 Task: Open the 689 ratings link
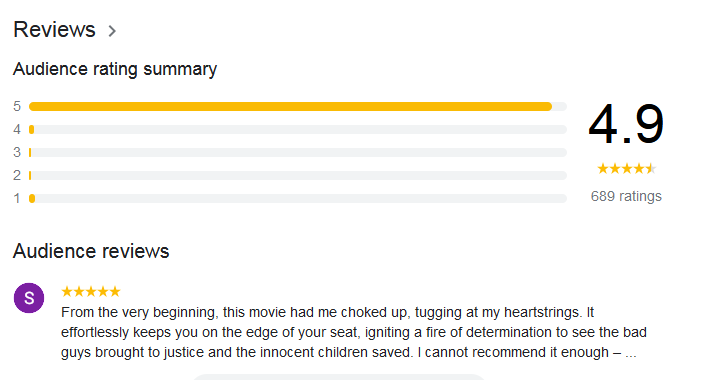[x=626, y=196]
